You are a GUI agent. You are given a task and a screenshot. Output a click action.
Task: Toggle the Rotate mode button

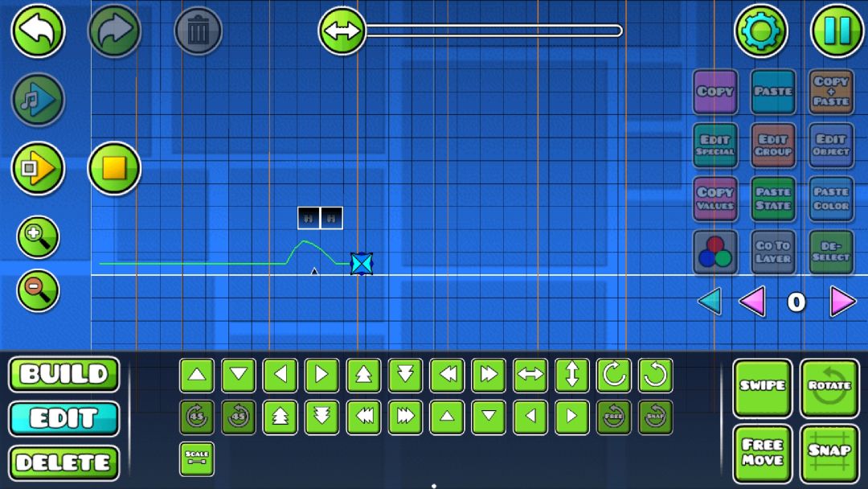click(x=829, y=388)
